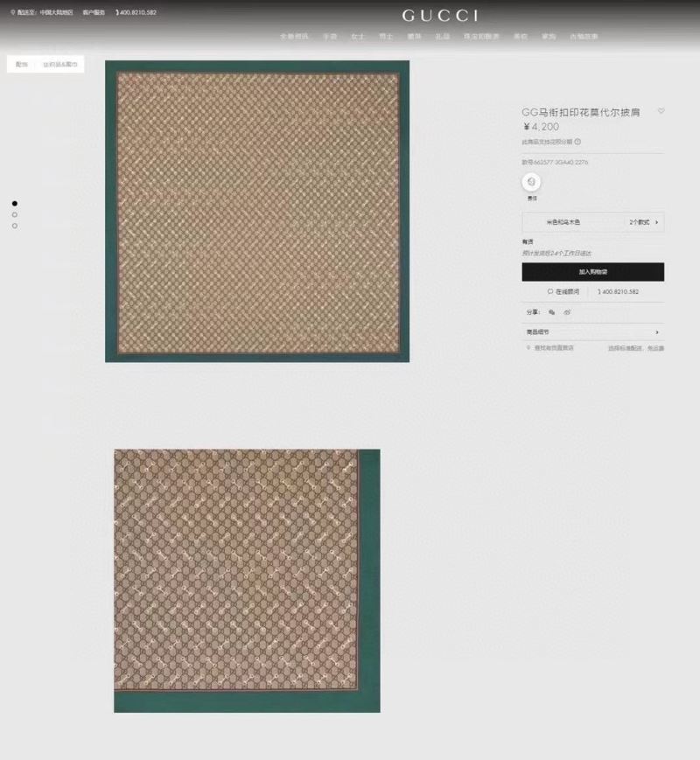Go to the second breadcrumb category
Viewport: 700px width, 760px height.
60,65
